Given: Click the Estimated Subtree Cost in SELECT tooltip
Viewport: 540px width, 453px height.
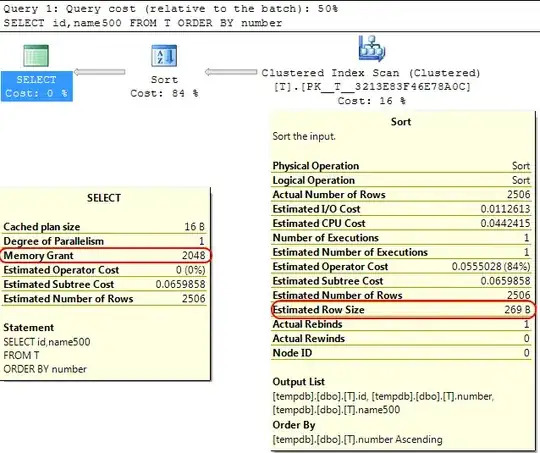Looking at the screenshot, I should (105, 284).
